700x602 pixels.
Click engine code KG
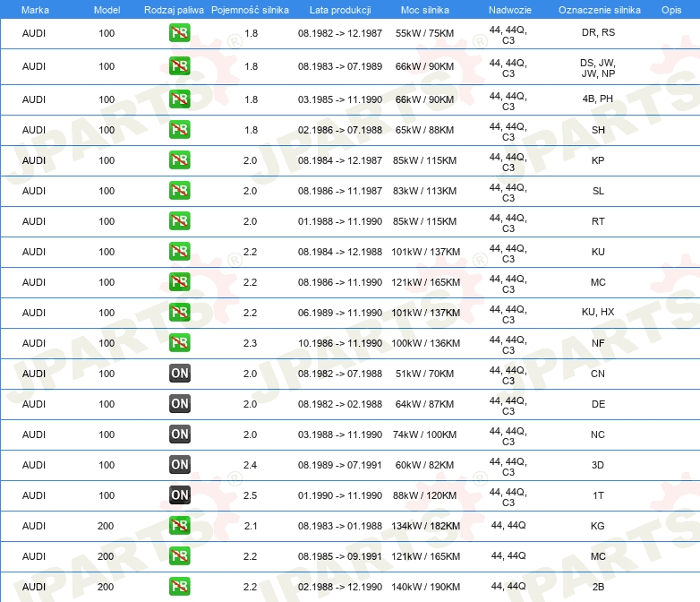(x=598, y=526)
